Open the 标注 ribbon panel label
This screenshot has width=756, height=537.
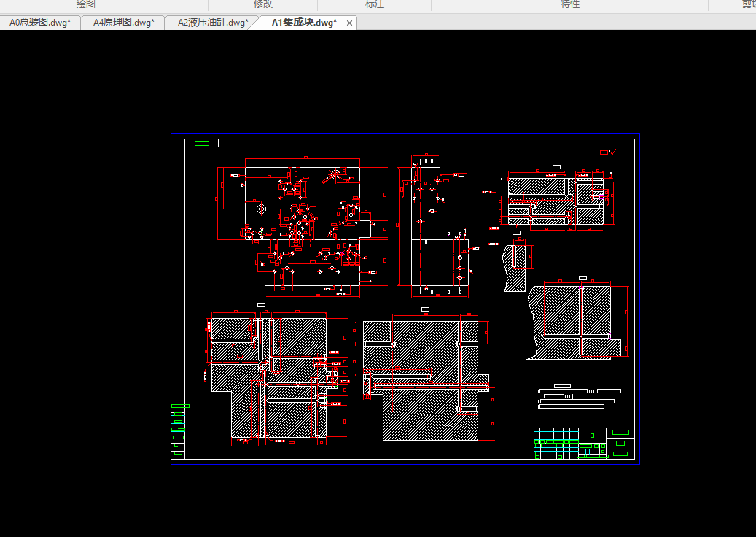[375, 4]
